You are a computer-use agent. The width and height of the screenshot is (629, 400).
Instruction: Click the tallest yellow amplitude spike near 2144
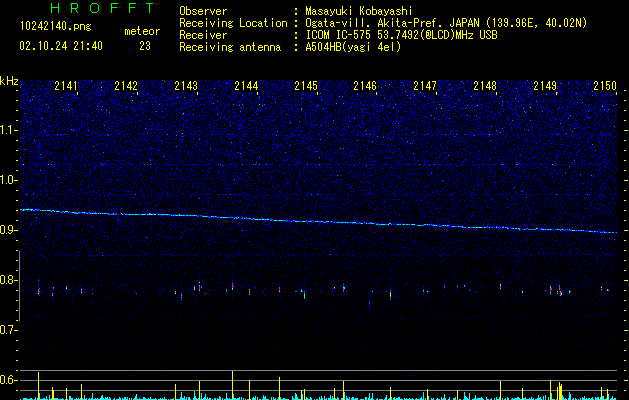point(232,385)
